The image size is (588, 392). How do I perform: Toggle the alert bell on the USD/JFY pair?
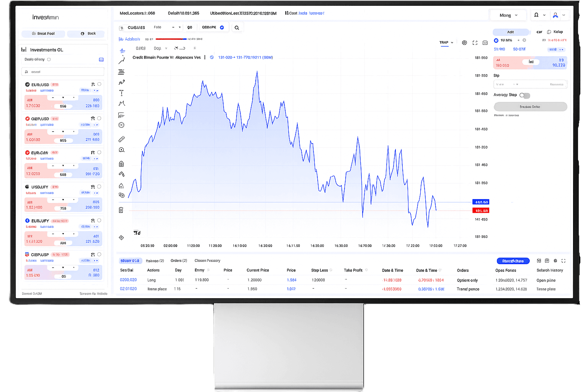[x=92, y=186]
